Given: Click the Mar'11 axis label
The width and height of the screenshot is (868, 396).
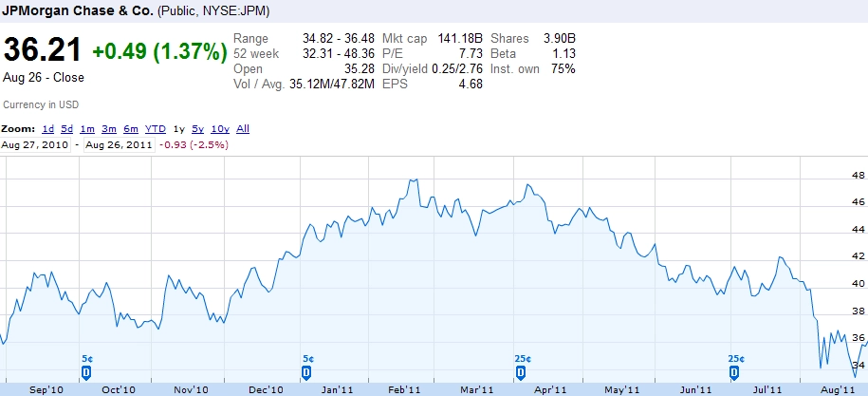Looking at the screenshot, I should click(476, 390).
